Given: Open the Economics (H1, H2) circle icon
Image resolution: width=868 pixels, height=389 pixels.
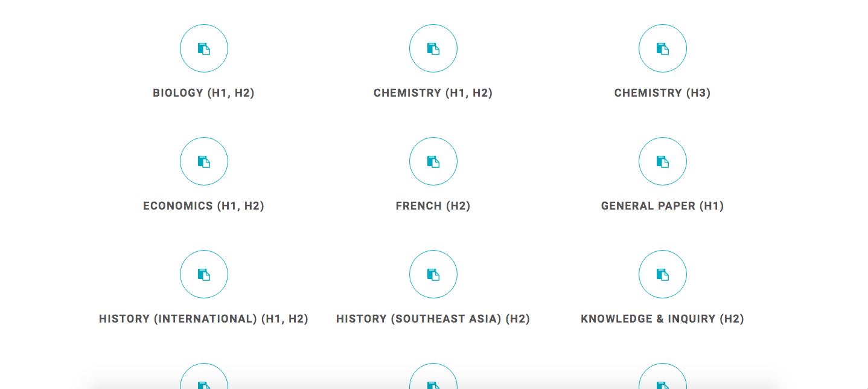Looking at the screenshot, I should (x=204, y=162).
